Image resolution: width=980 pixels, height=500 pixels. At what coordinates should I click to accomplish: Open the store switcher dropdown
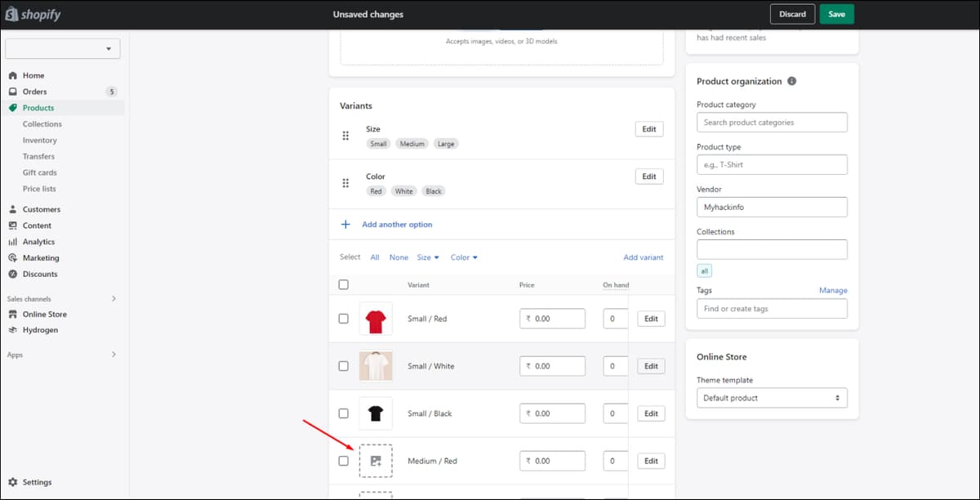[x=63, y=49]
